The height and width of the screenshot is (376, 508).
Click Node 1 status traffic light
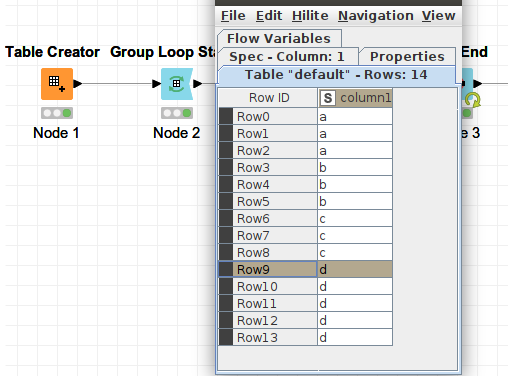click(57, 113)
